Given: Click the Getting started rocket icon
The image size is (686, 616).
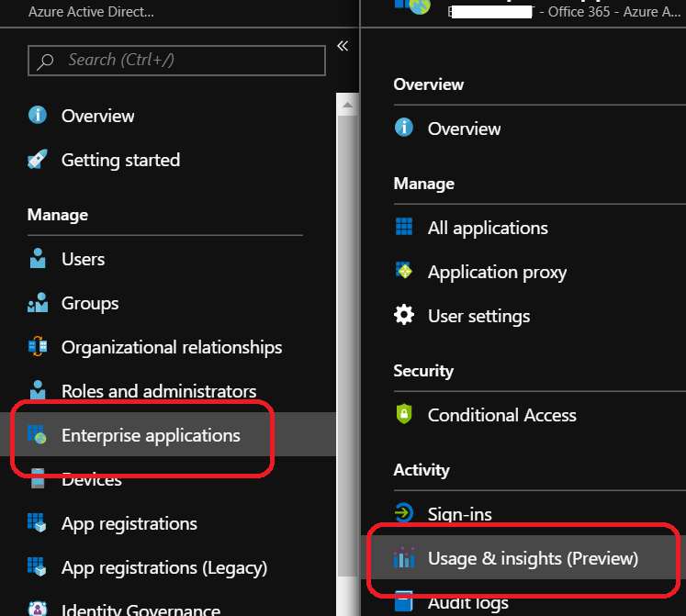Looking at the screenshot, I should 38,159.
